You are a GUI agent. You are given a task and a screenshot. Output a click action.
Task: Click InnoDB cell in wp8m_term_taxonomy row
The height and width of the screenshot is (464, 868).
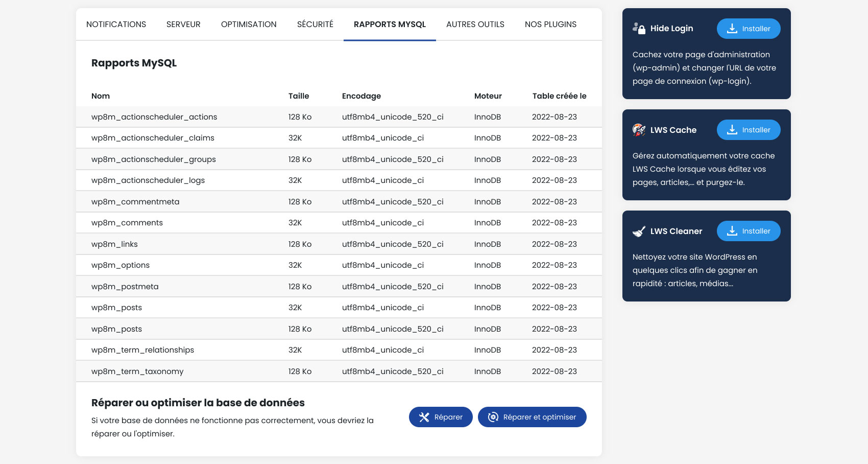coord(488,372)
